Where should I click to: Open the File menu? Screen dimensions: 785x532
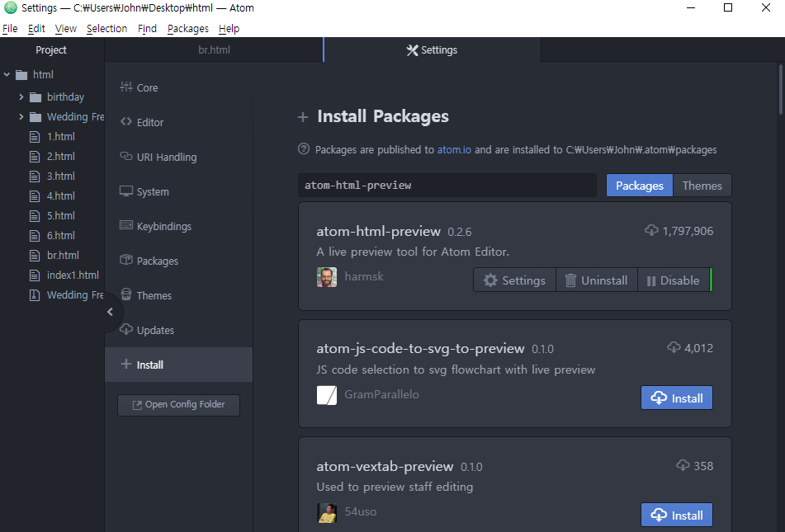(x=10, y=29)
